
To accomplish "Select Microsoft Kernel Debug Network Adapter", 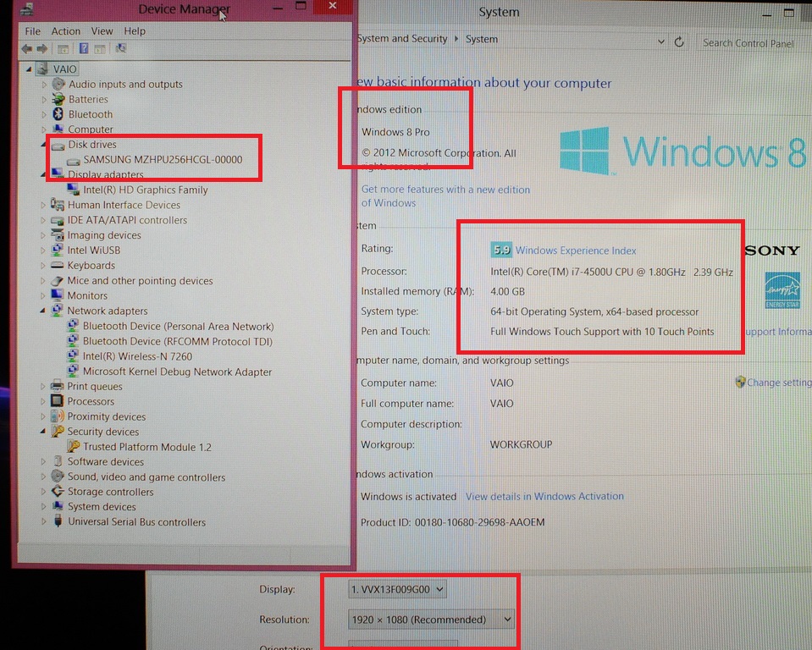I will [177, 372].
